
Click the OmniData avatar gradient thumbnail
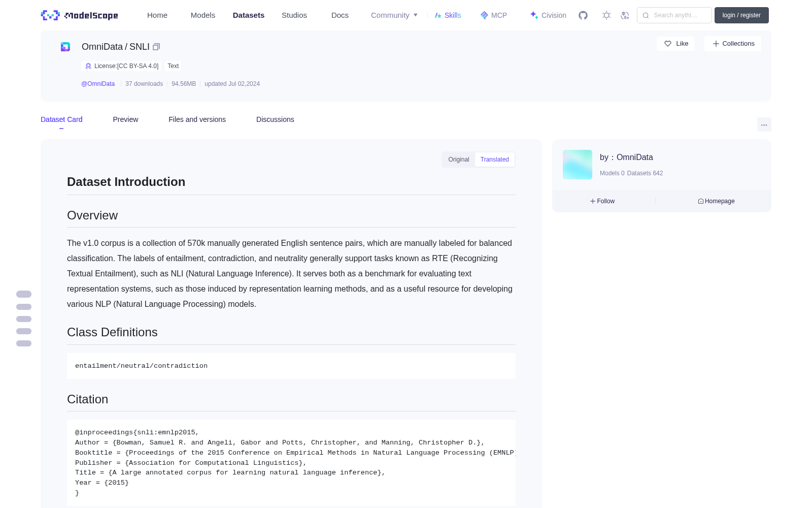coord(578,165)
